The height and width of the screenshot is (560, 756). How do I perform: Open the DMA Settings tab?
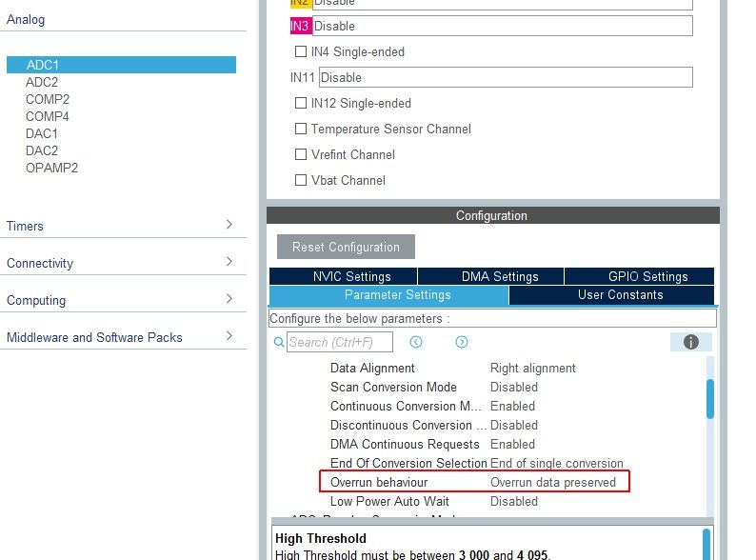(490, 276)
